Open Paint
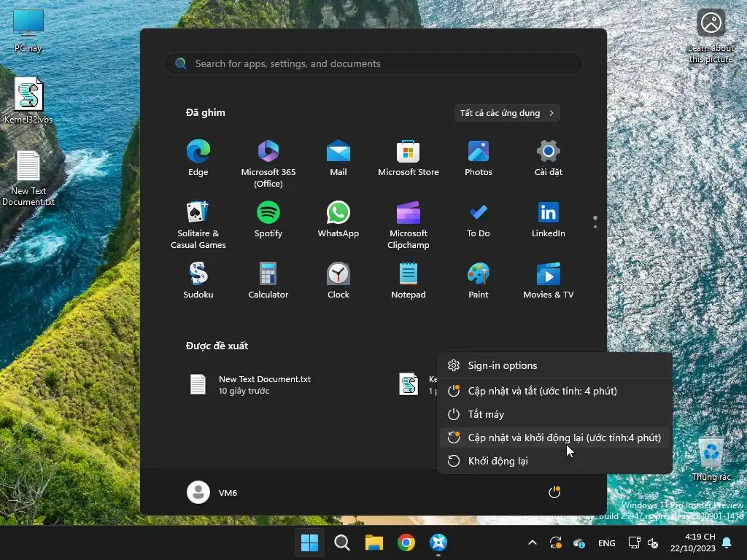 (x=479, y=281)
